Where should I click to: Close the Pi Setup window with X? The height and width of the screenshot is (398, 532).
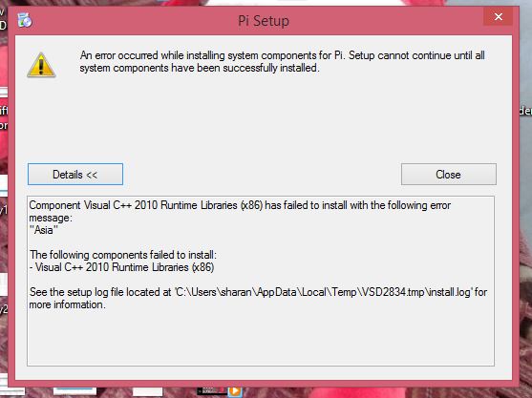pos(498,16)
